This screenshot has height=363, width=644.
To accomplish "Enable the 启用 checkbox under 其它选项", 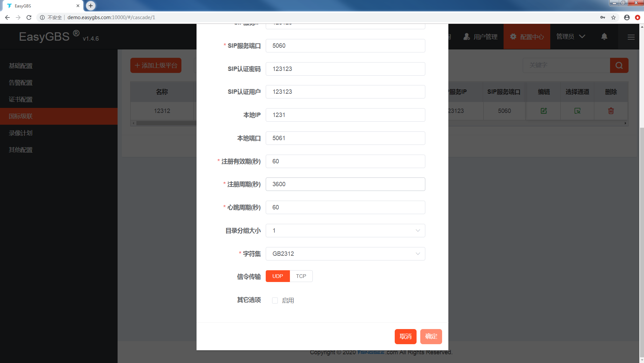I will tap(275, 300).
